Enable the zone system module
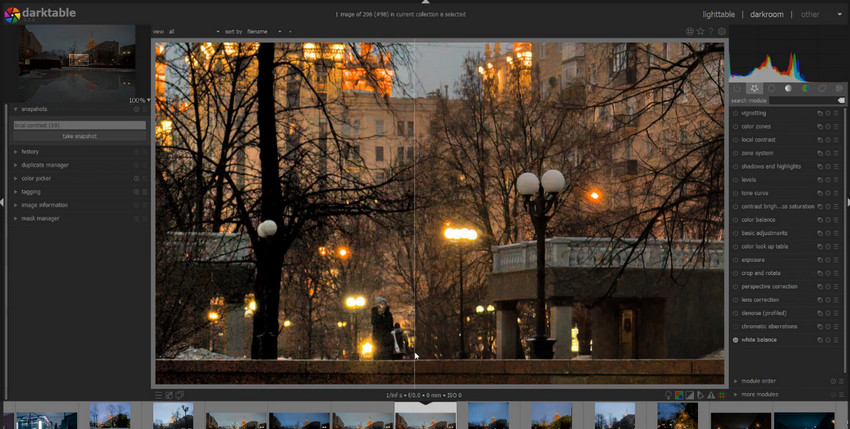The width and height of the screenshot is (850, 429). coord(736,153)
